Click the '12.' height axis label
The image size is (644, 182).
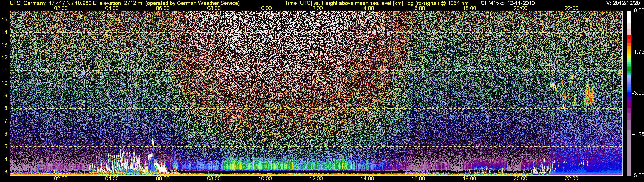click(x=5, y=58)
